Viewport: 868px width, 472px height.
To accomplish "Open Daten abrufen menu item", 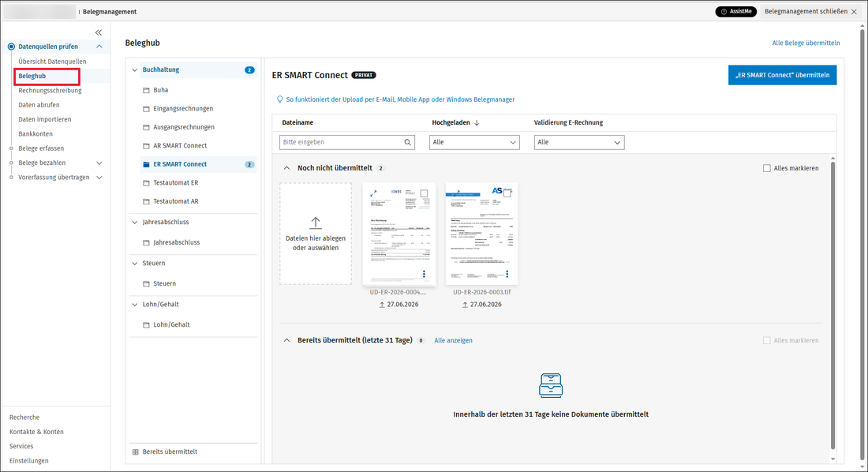I will pyautogui.click(x=39, y=105).
